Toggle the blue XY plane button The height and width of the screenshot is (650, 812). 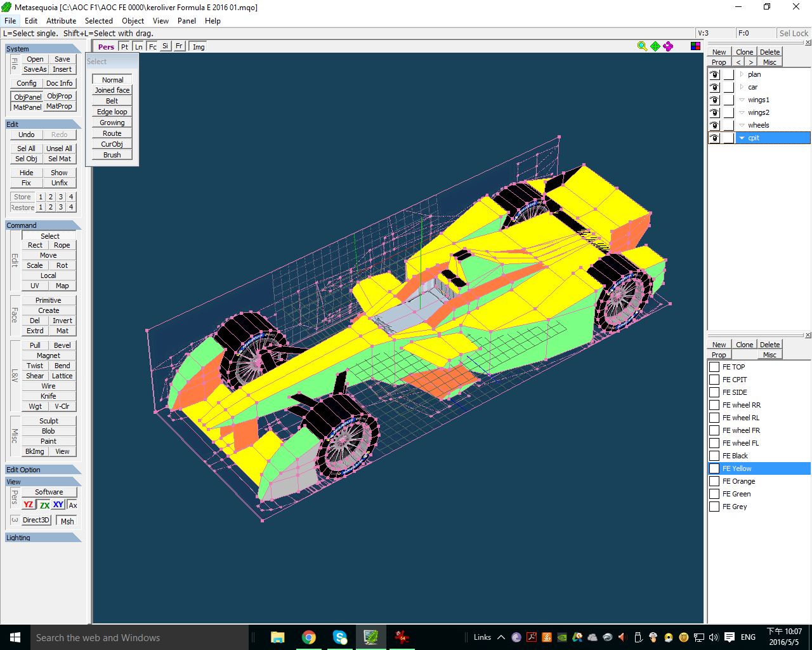click(x=58, y=505)
